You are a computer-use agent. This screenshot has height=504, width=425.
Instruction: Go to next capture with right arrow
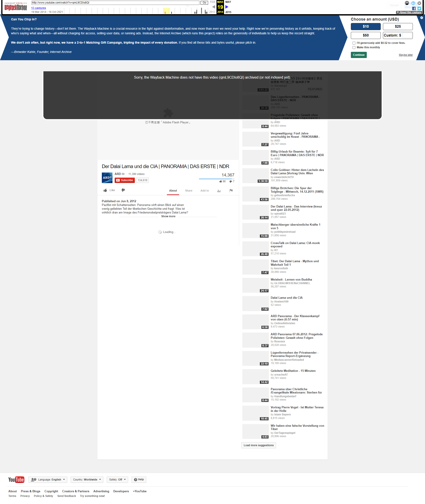click(227, 7)
